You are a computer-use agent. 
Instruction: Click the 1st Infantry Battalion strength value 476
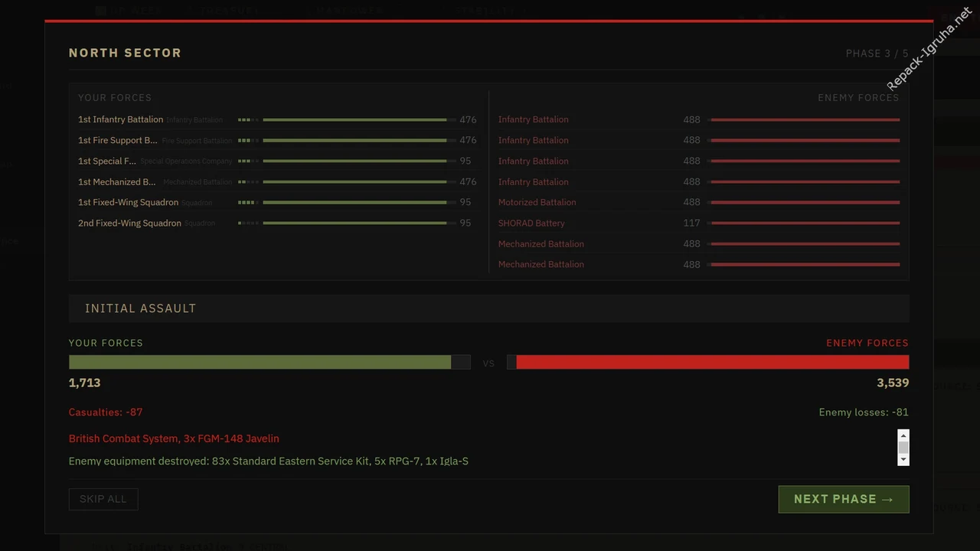coord(468,119)
